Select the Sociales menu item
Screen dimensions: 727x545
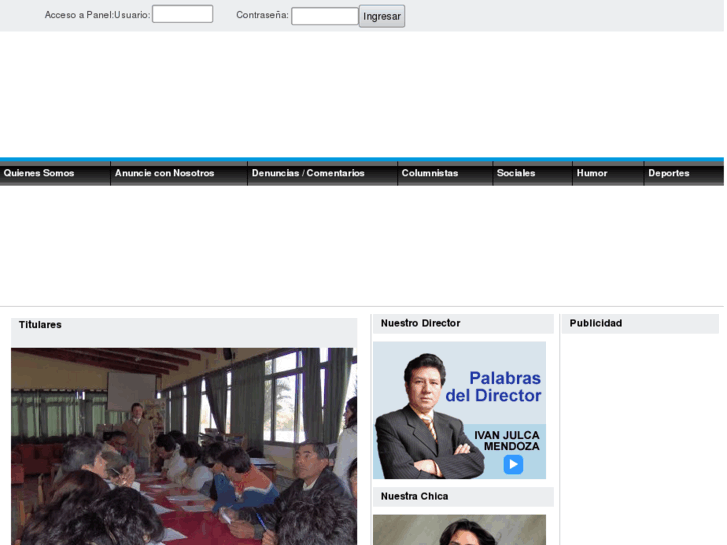(516, 173)
